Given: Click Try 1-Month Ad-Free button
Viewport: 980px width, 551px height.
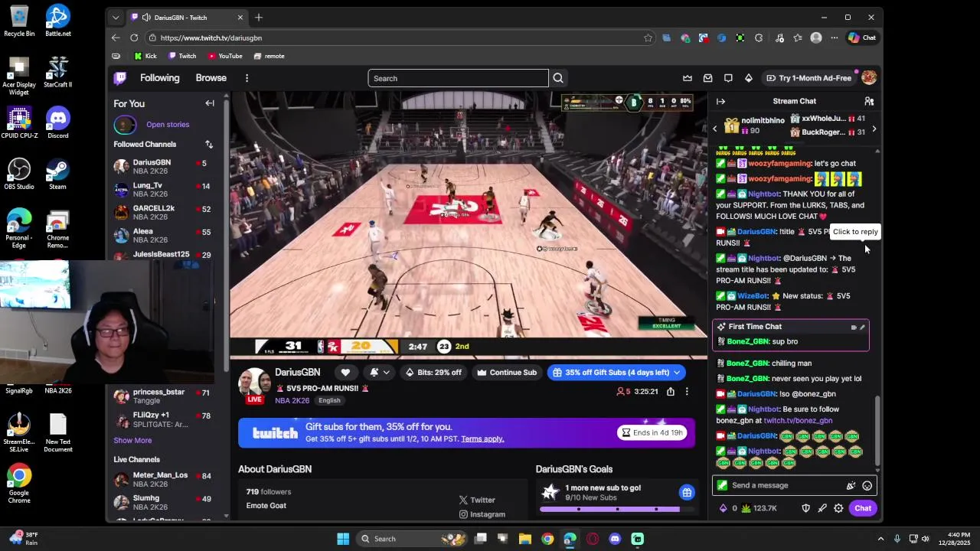Looking at the screenshot, I should point(808,78).
